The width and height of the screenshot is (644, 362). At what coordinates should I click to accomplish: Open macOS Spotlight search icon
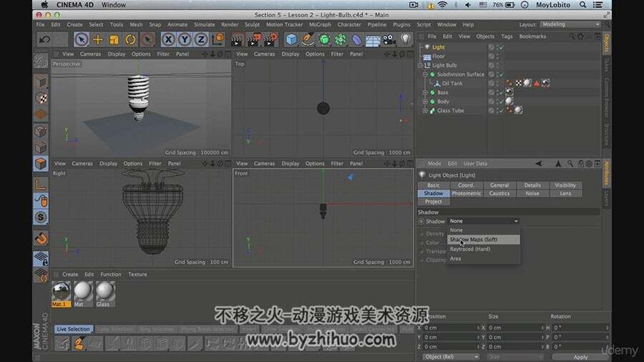pyautogui.click(x=582, y=5)
